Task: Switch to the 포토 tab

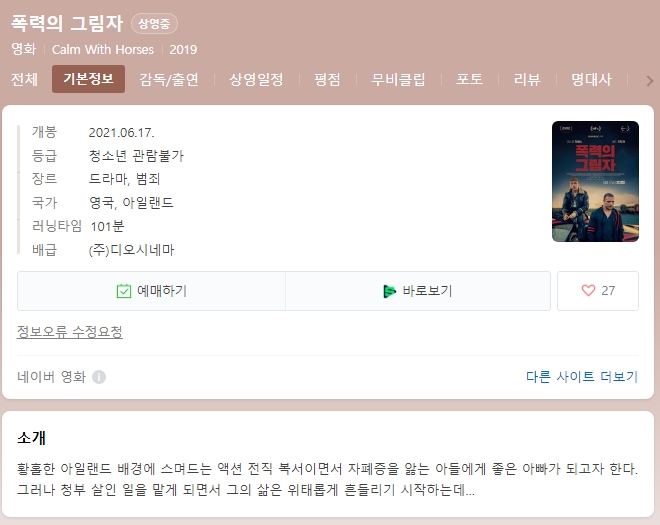Action: pos(469,79)
